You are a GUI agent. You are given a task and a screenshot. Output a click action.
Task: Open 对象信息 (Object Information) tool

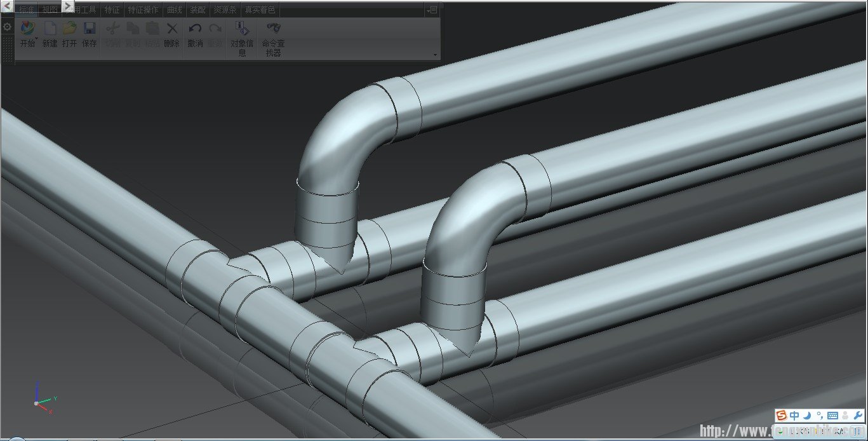(241, 29)
